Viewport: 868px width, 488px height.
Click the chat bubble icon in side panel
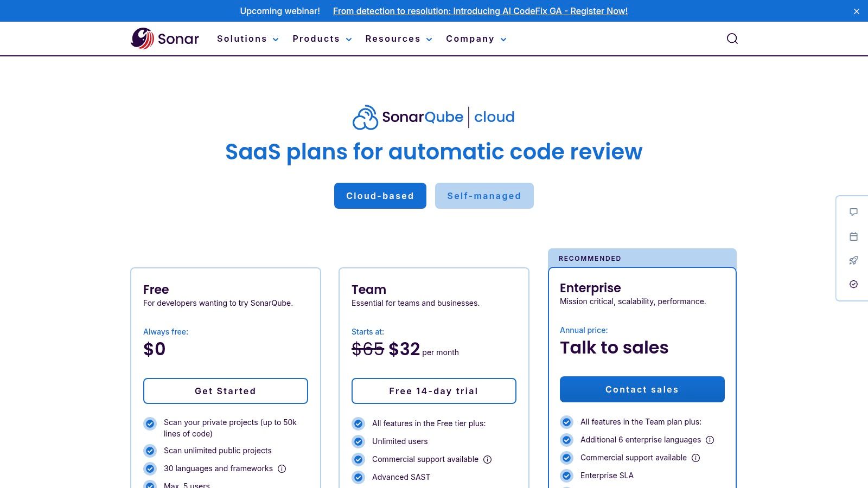pyautogui.click(x=853, y=212)
